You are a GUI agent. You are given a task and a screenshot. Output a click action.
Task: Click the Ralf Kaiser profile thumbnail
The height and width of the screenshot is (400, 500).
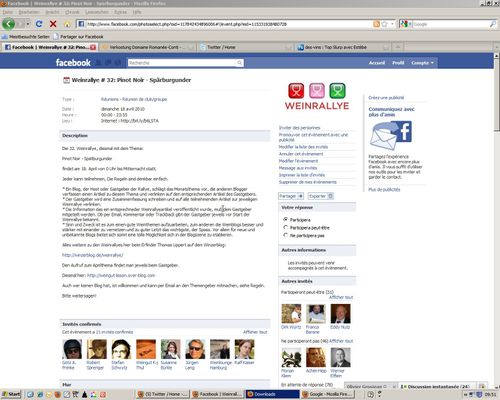coord(244,349)
